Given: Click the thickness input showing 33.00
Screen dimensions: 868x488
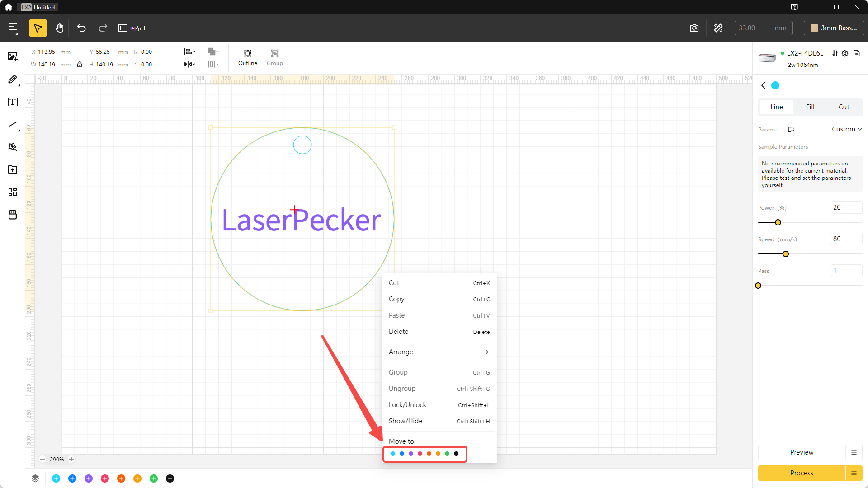Looking at the screenshot, I should point(763,28).
